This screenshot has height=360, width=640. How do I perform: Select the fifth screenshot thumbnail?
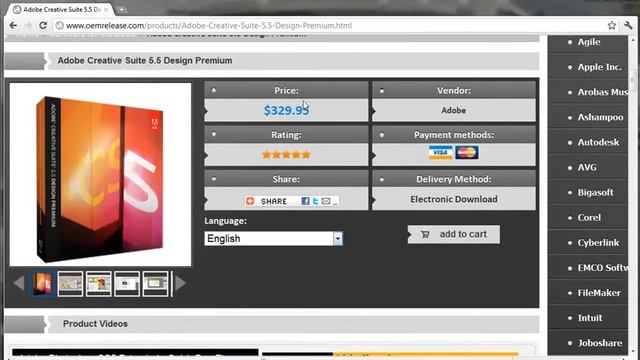pyautogui.click(x=156, y=283)
